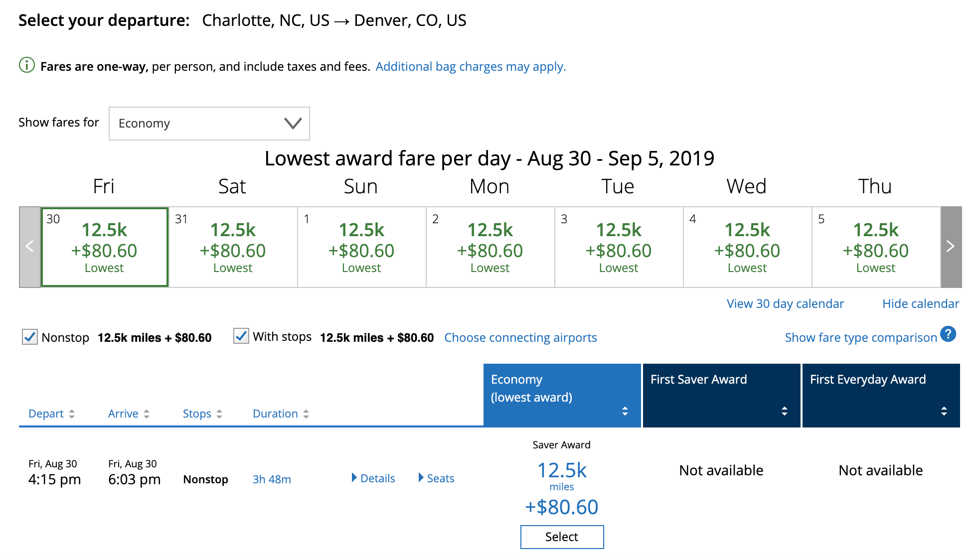Expand the Seats disclosure triangle
Viewport: 978px width, 560px height.
[421, 478]
